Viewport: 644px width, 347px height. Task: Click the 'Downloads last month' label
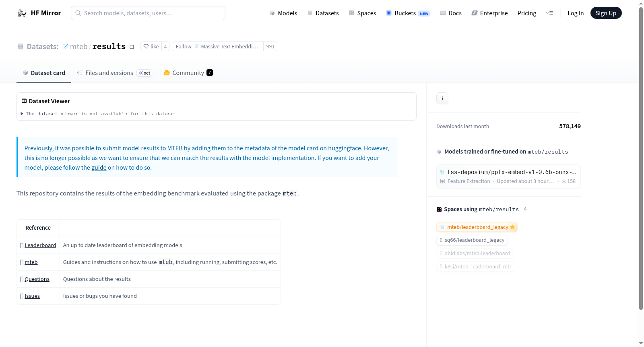pyautogui.click(x=463, y=126)
